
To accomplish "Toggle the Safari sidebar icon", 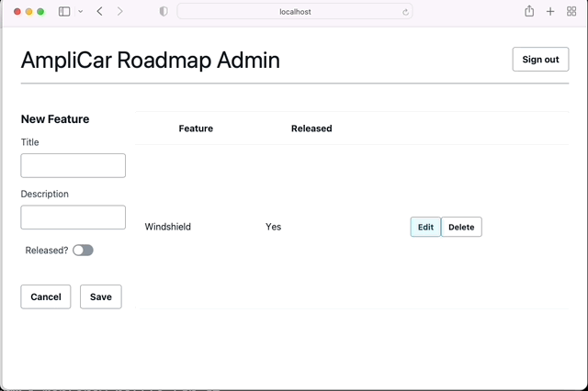I will tap(64, 12).
